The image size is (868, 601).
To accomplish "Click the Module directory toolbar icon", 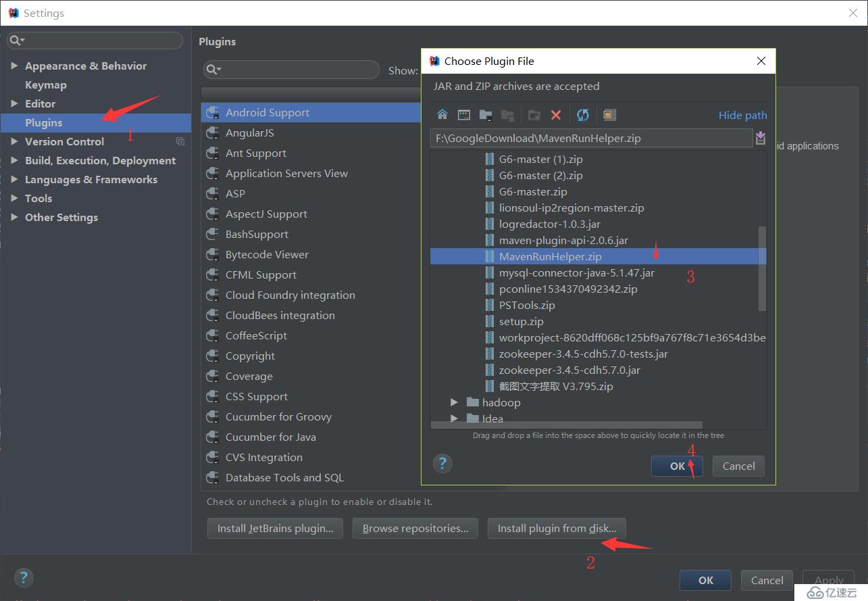I will [507, 115].
